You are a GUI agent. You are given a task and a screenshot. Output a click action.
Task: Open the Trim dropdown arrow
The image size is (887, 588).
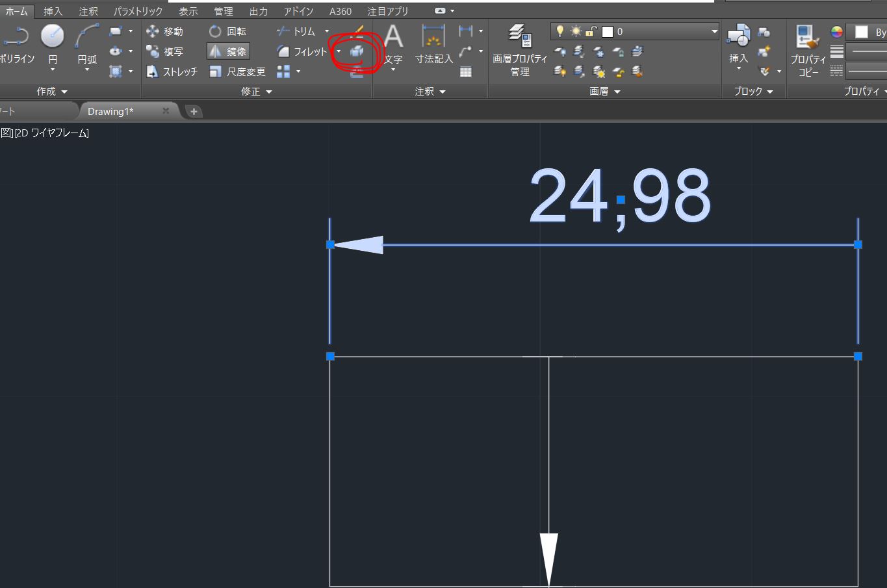tap(327, 31)
